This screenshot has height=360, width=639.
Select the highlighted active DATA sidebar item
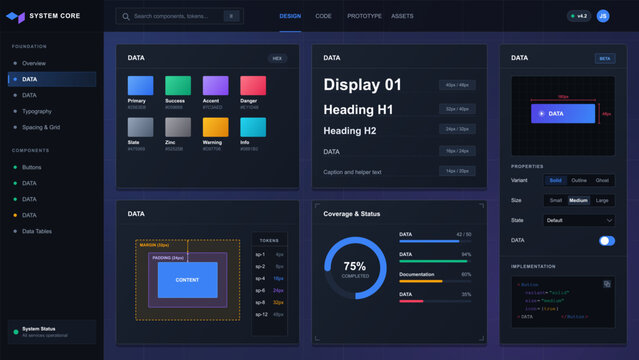(x=52, y=79)
